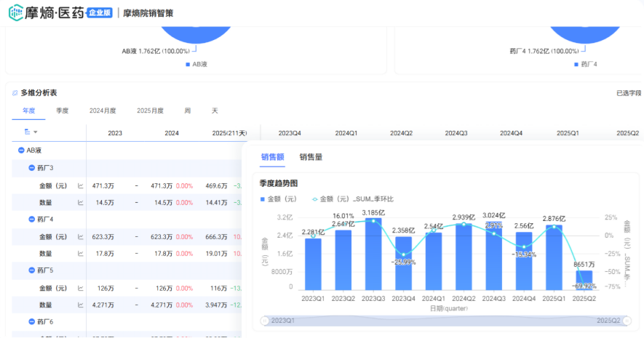Open trend chart for 药厂5 数量 row
This screenshot has width=644, height=338.
pos(80,305)
